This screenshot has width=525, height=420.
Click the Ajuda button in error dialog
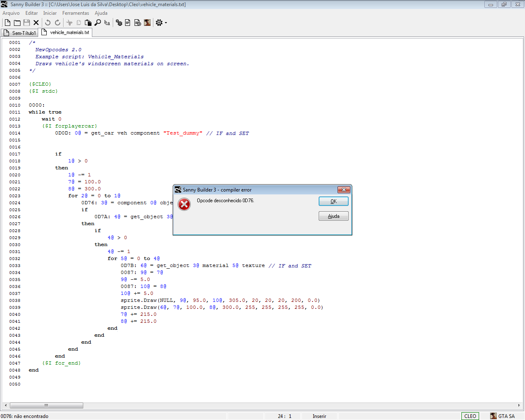333,216
